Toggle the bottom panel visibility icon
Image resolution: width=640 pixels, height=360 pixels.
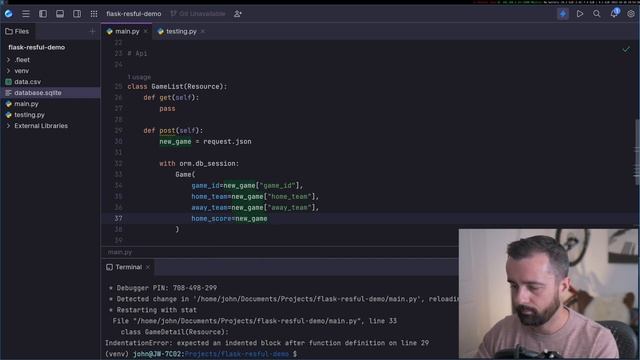[x=60, y=14]
